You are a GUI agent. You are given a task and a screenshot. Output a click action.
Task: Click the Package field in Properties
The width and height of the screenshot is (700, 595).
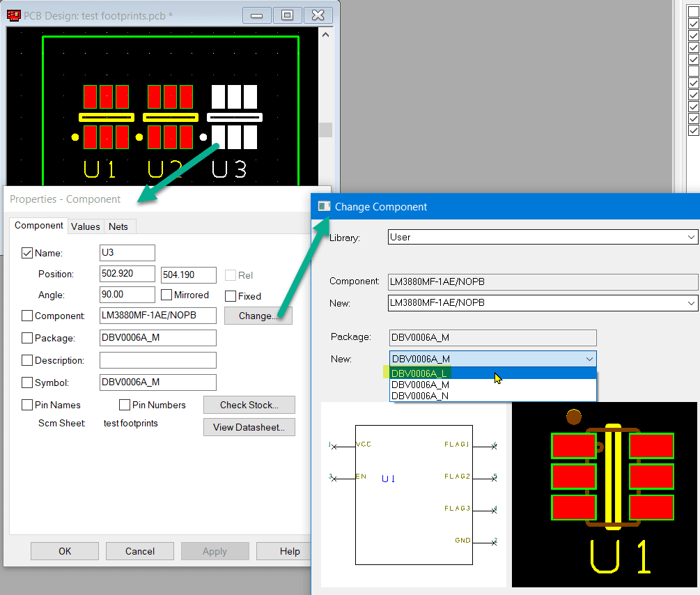click(x=158, y=338)
